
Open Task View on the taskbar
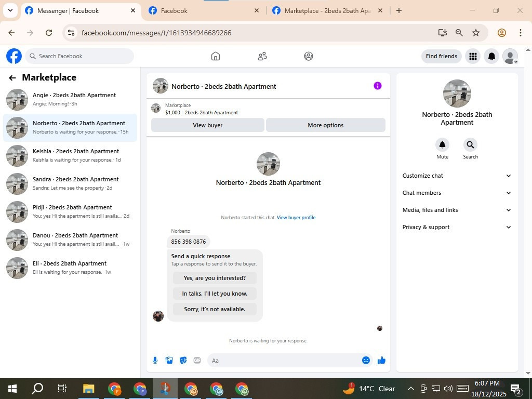click(x=62, y=389)
